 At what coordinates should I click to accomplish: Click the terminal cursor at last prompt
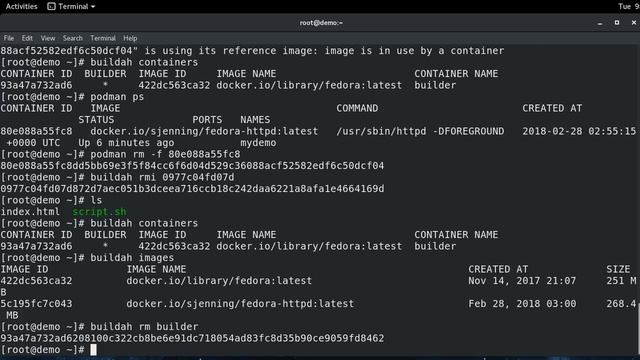point(93,350)
